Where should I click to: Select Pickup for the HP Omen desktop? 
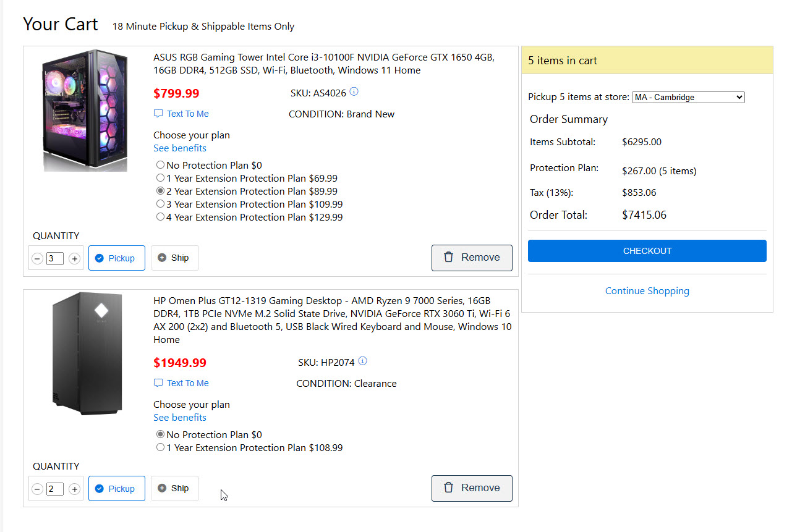pyautogui.click(x=116, y=488)
